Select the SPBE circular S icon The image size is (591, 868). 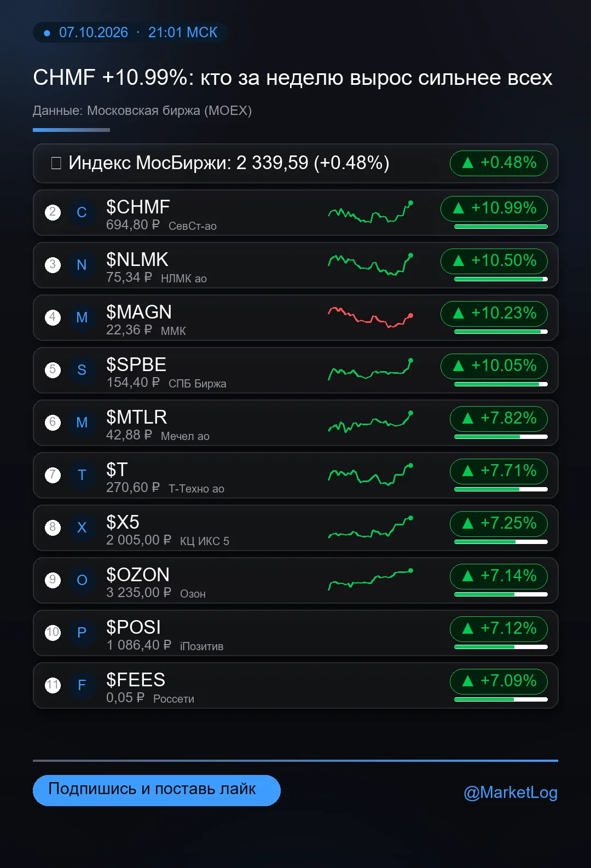pos(82,370)
